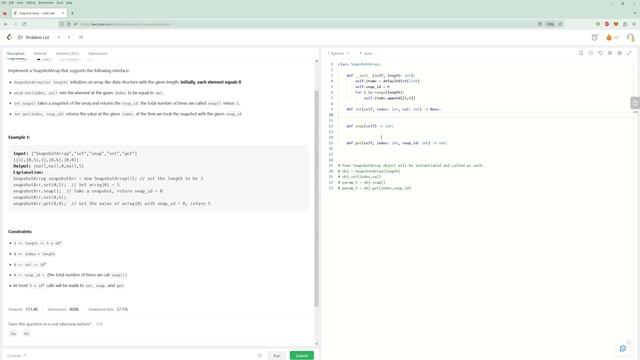Reset code to default icon
The height and width of the screenshot is (360, 640).
[600, 53]
